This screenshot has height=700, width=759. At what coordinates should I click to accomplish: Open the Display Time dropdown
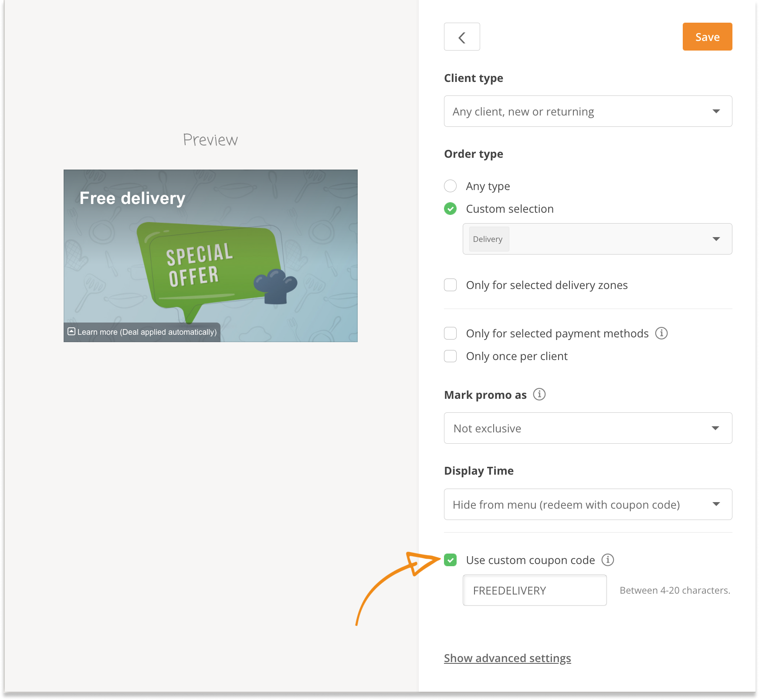[588, 504]
